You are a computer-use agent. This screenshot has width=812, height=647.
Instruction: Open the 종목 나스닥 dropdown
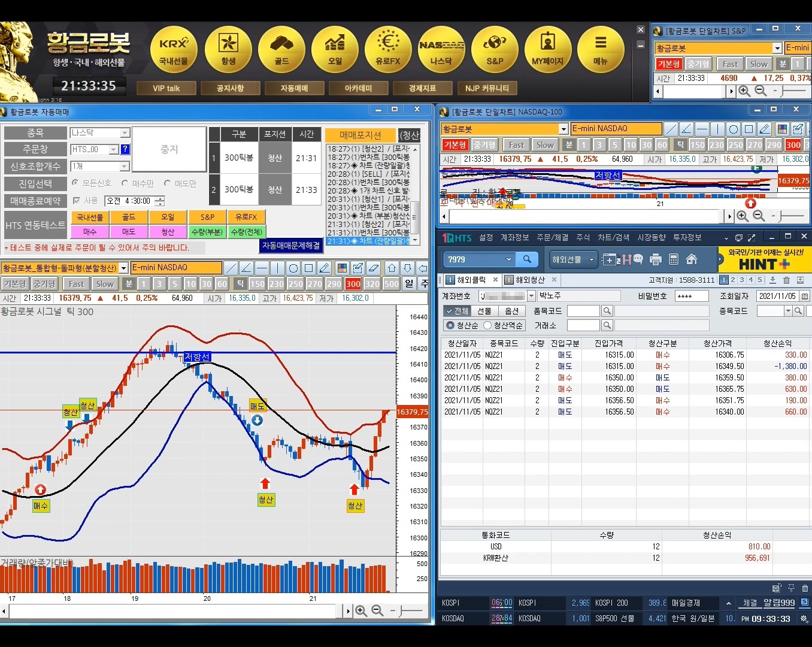(x=125, y=133)
